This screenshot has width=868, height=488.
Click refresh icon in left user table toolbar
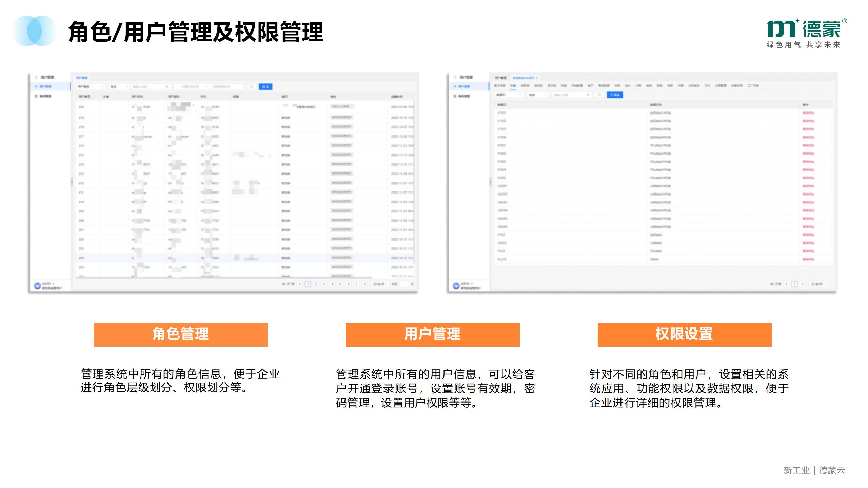click(x=252, y=87)
